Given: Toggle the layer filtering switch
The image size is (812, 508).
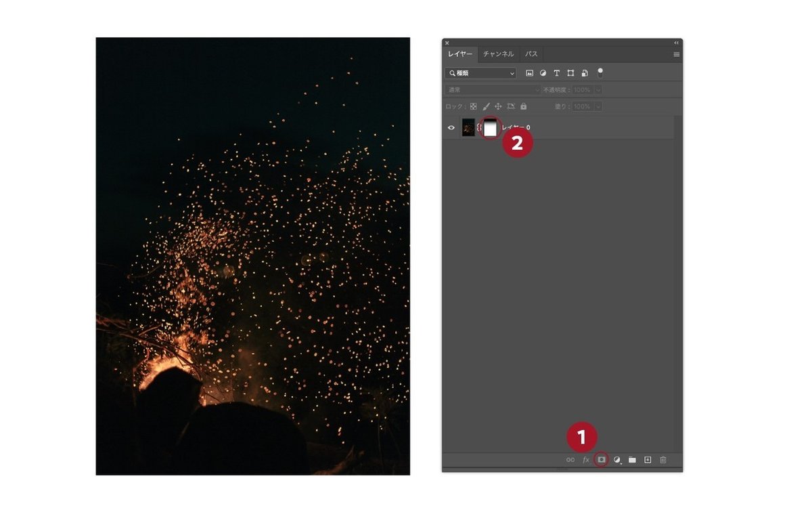Looking at the screenshot, I should [x=600, y=72].
